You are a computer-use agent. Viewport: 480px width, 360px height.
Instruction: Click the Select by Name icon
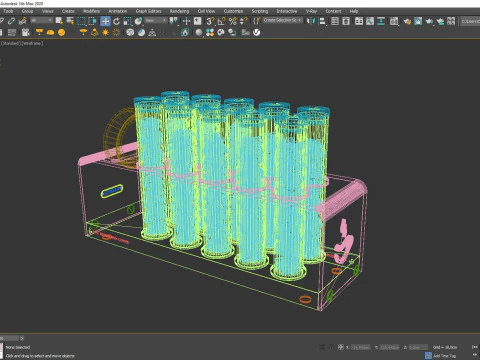70,21
